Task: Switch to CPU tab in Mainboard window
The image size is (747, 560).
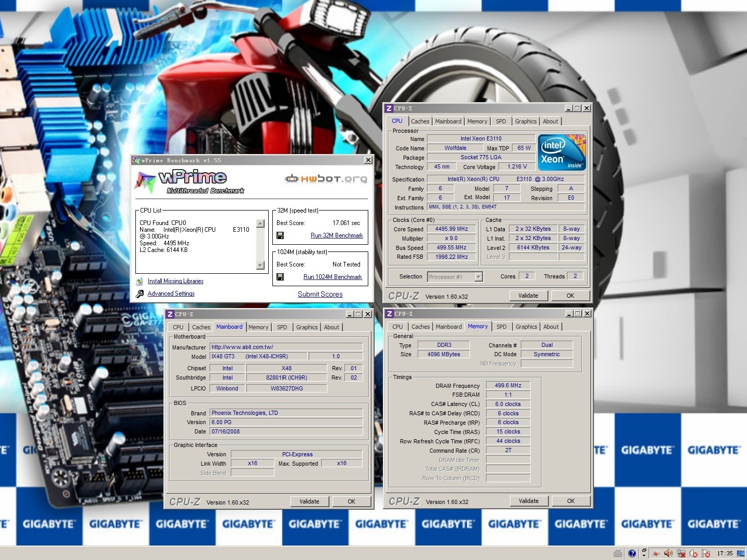Action: [x=178, y=327]
